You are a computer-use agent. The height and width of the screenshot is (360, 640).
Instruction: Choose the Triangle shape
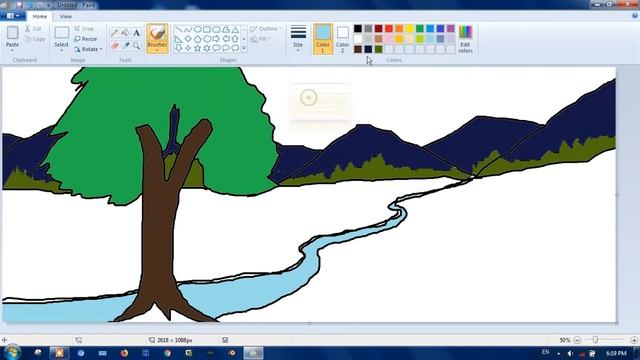click(x=235, y=29)
